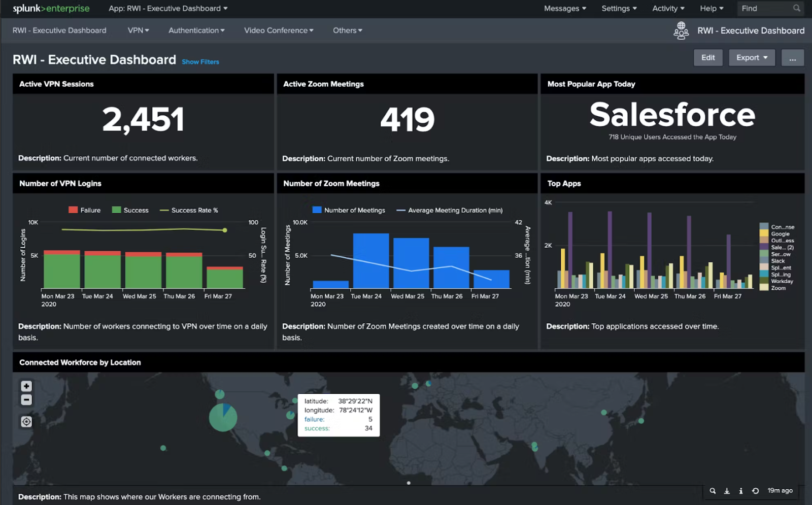Toggle Failure series in VPN Logins legend
Screen dimensions: 812x505
(x=85, y=210)
